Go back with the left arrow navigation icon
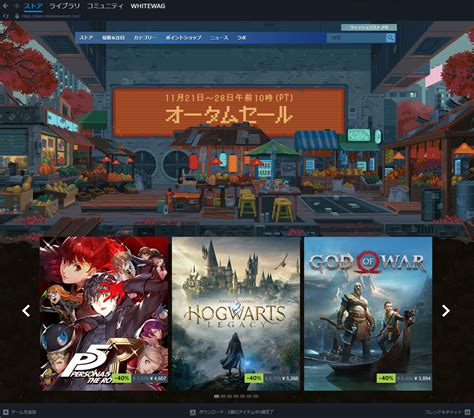Image resolution: width=474 pixels, height=418 pixels. coord(5,6)
